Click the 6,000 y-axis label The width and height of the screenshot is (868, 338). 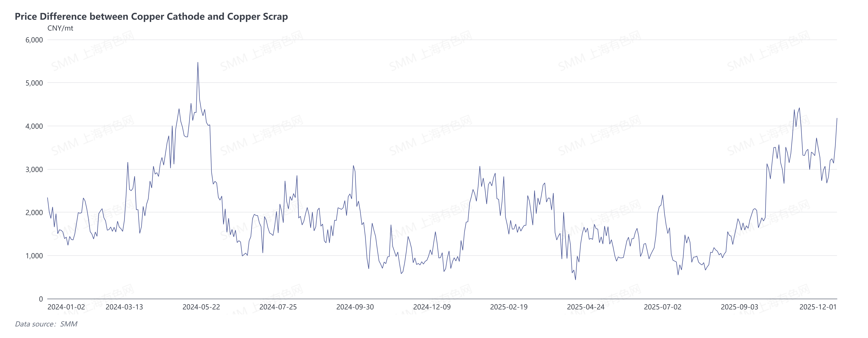coord(34,40)
